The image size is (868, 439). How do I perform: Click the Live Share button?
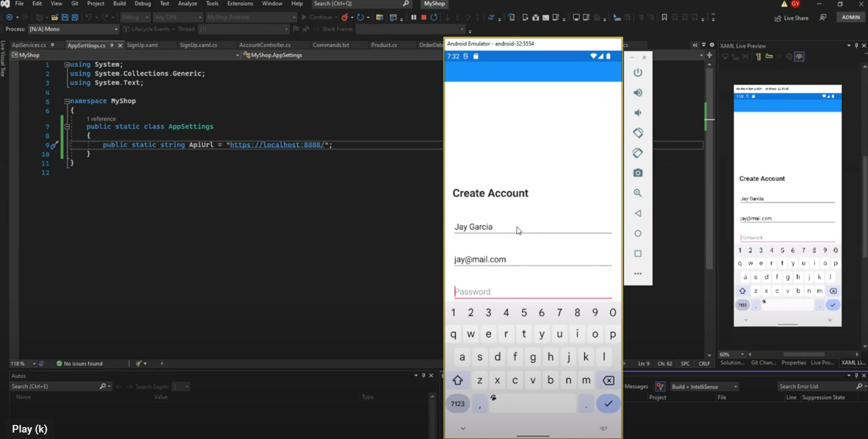[x=791, y=18]
